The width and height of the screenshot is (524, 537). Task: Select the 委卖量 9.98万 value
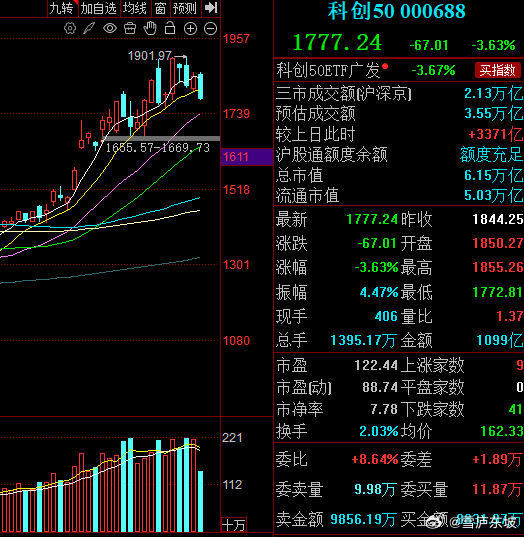pyautogui.click(x=376, y=489)
